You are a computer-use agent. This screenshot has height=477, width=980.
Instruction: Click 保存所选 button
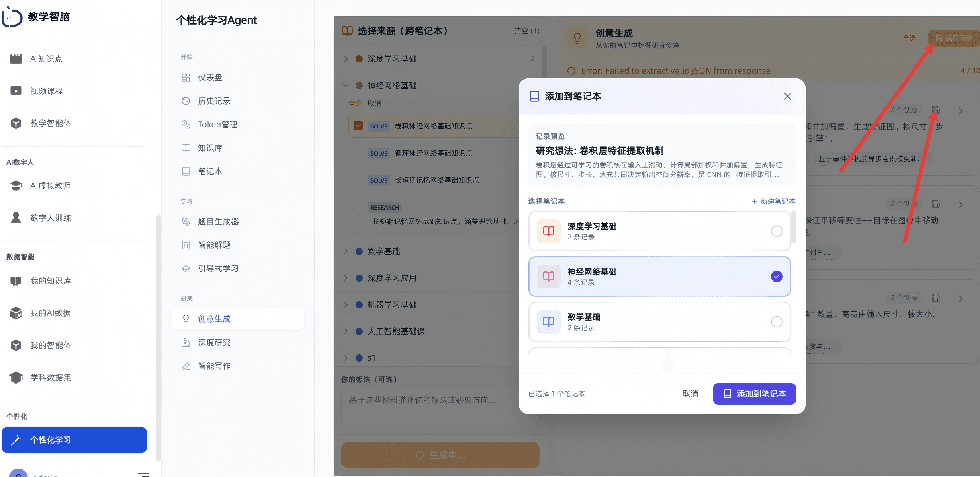coord(954,38)
